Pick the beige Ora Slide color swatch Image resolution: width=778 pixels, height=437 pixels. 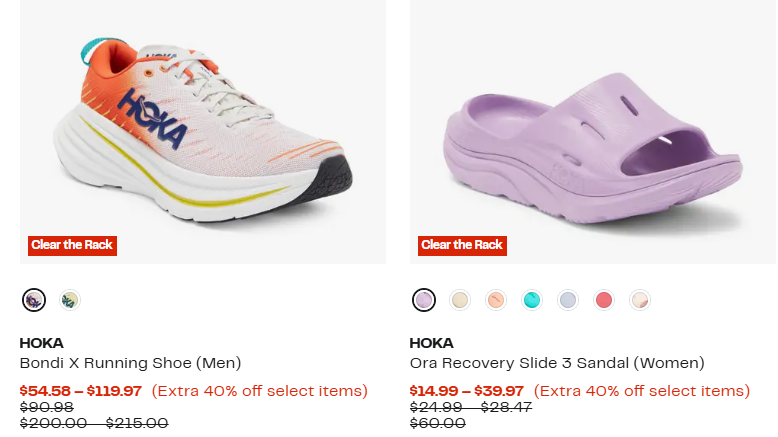pyautogui.click(x=460, y=300)
